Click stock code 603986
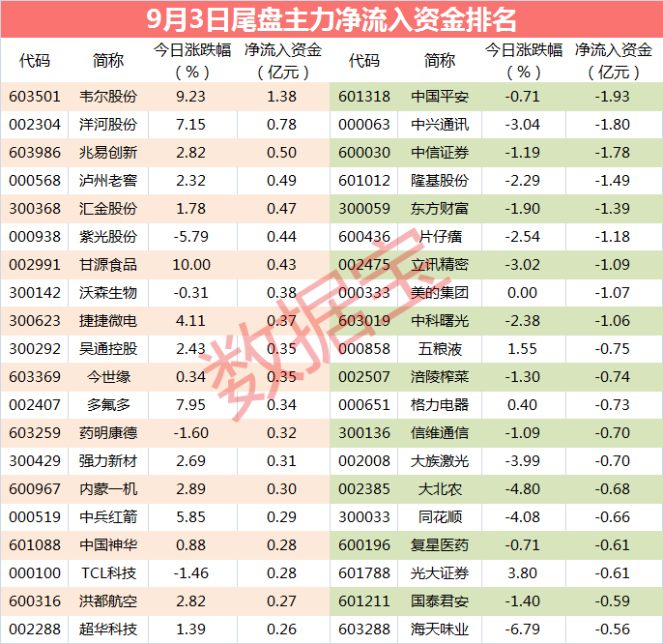Viewport: 663px width, 644px height. coord(35,153)
